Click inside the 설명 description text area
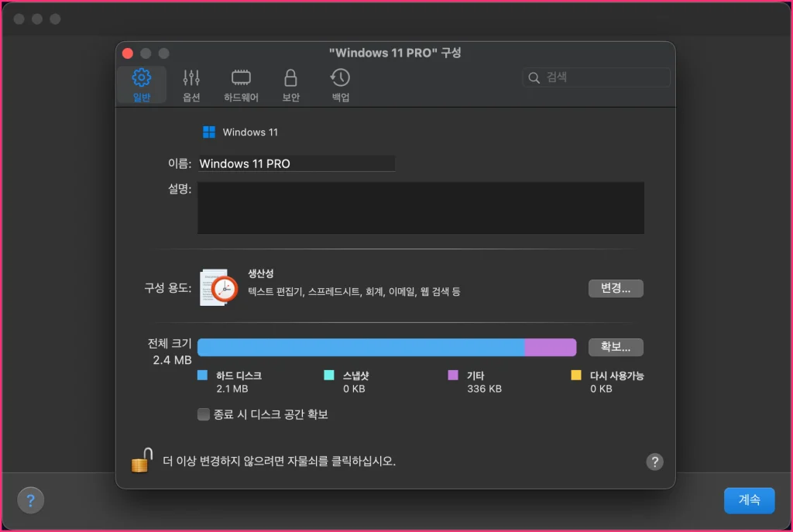Screen dimensions: 793x532 421,208
